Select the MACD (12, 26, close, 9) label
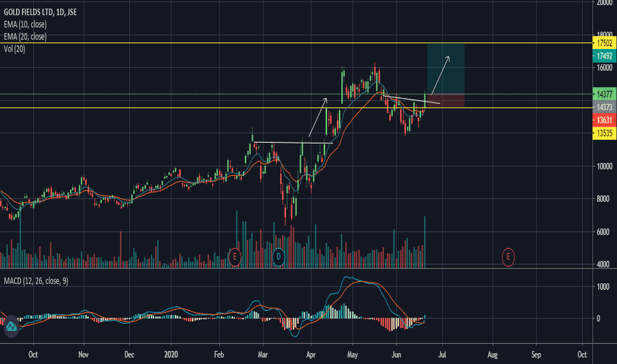This screenshot has height=364, width=617. [x=36, y=281]
